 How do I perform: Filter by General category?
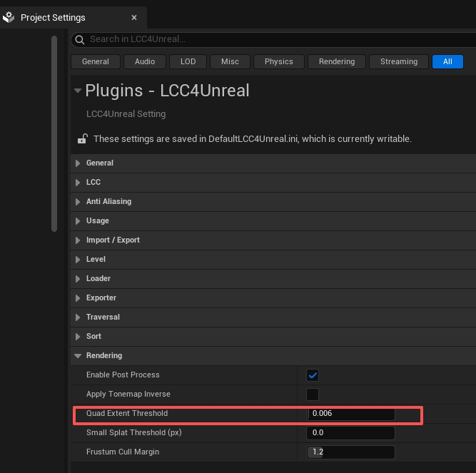tap(96, 61)
